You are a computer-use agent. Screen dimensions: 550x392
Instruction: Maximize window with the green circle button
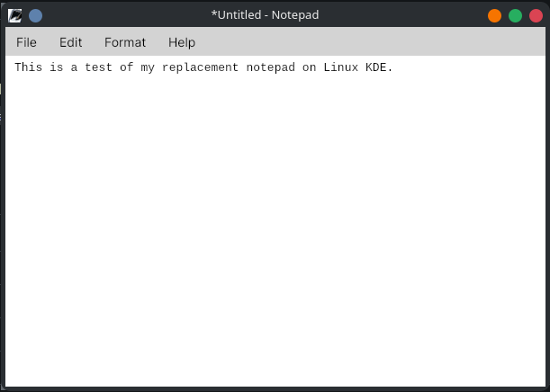point(515,15)
